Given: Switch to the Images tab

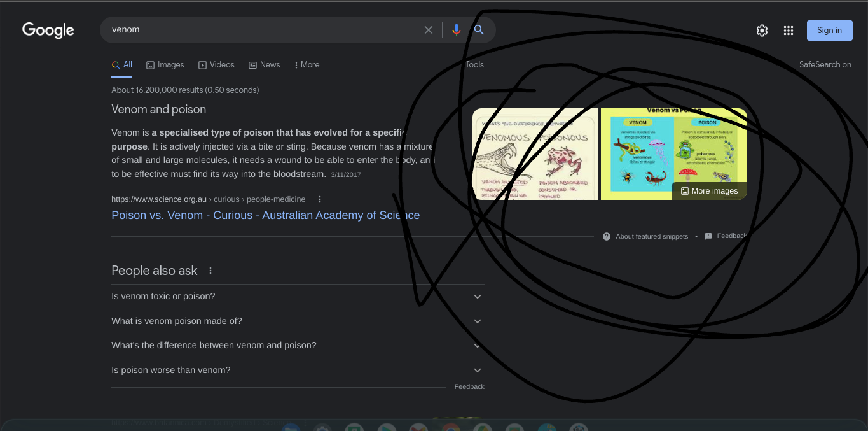Looking at the screenshot, I should [165, 65].
